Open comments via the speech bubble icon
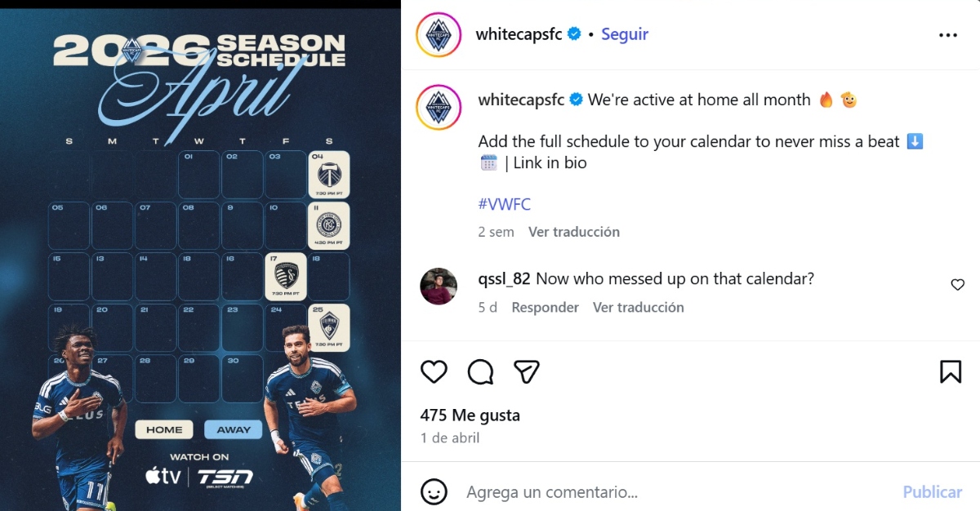The width and height of the screenshot is (980, 511). (480, 372)
